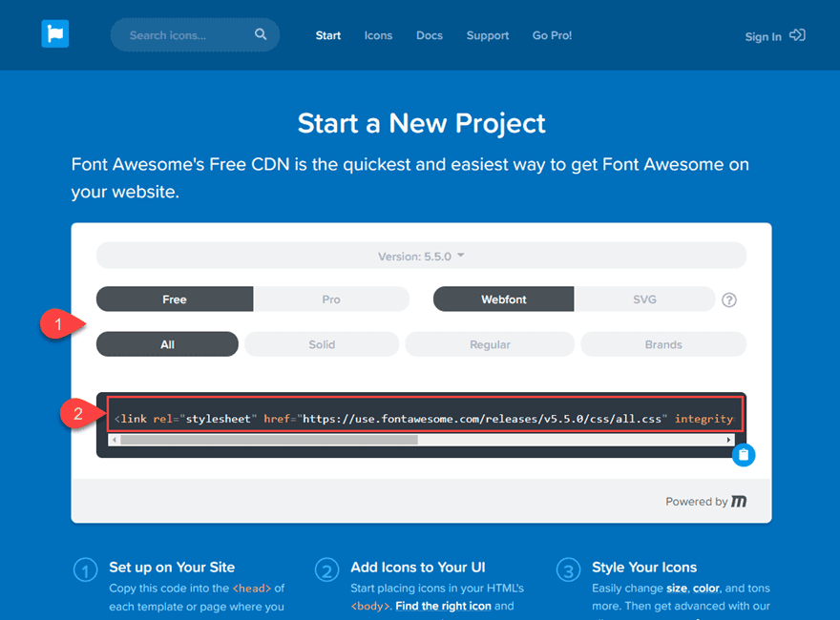Expand the Version: 5.5.0 dropdown
This screenshot has width=840, height=620.
click(421, 256)
